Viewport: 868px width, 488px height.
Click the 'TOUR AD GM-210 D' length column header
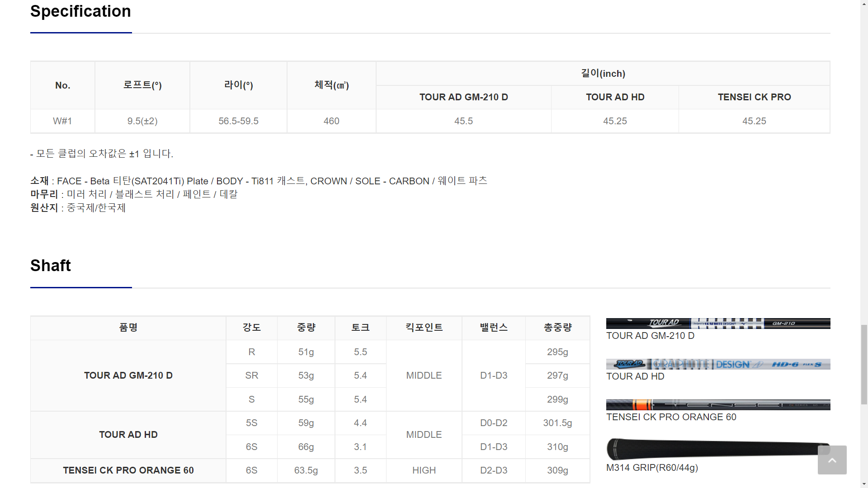pyautogui.click(x=464, y=97)
